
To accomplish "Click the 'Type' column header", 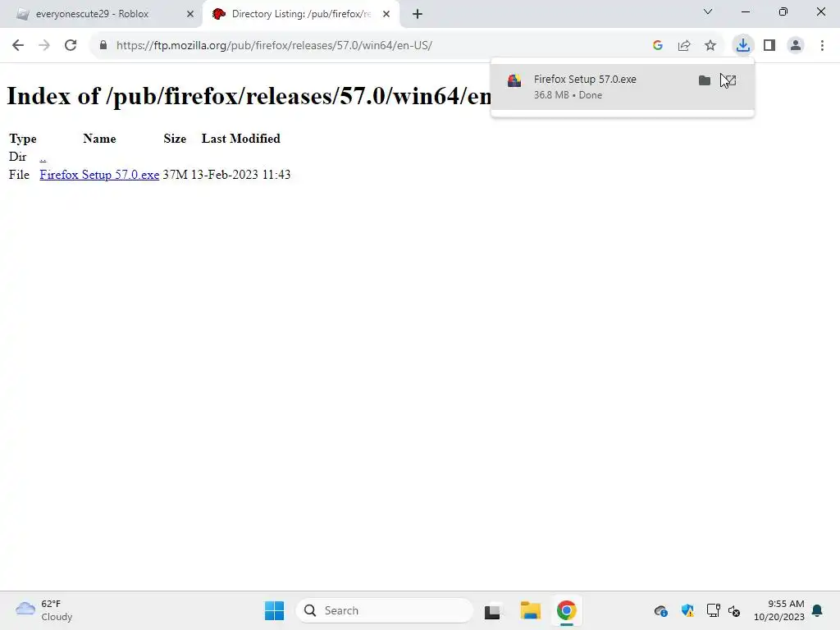I will pyautogui.click(x=23, y=139).
